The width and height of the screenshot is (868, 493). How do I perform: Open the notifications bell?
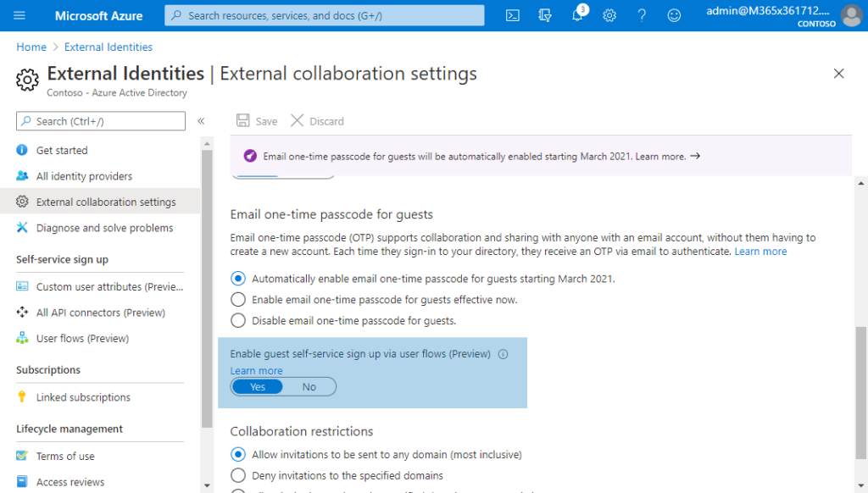click(577, 15)
